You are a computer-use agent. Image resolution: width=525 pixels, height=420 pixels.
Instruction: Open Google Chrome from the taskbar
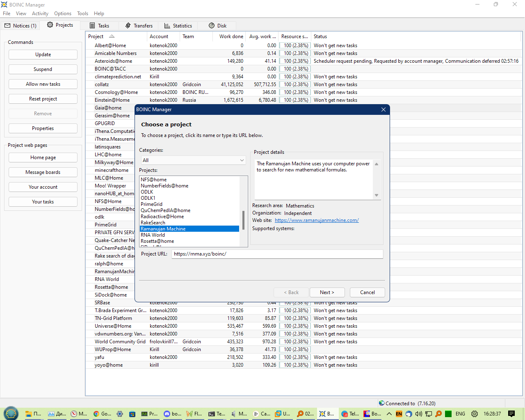click(102, 414)
